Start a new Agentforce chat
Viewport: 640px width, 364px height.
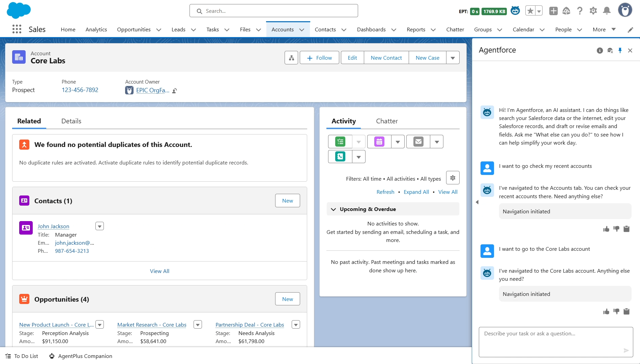(610, 51)
